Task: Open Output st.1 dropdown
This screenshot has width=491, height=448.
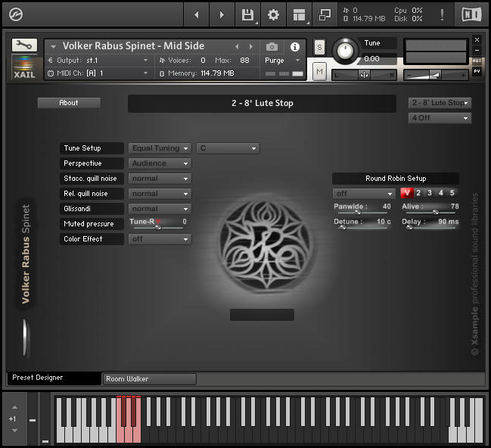Action: 98,60
